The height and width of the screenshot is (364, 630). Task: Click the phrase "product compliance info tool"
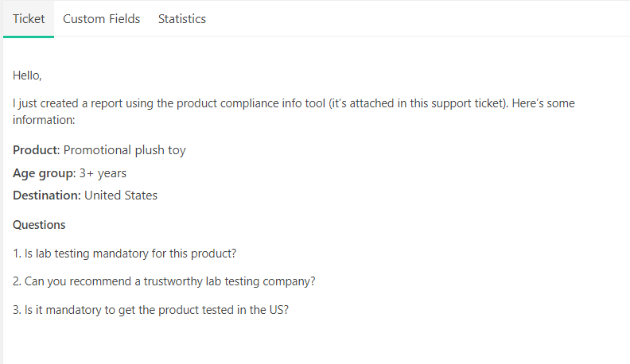point(251,103)
